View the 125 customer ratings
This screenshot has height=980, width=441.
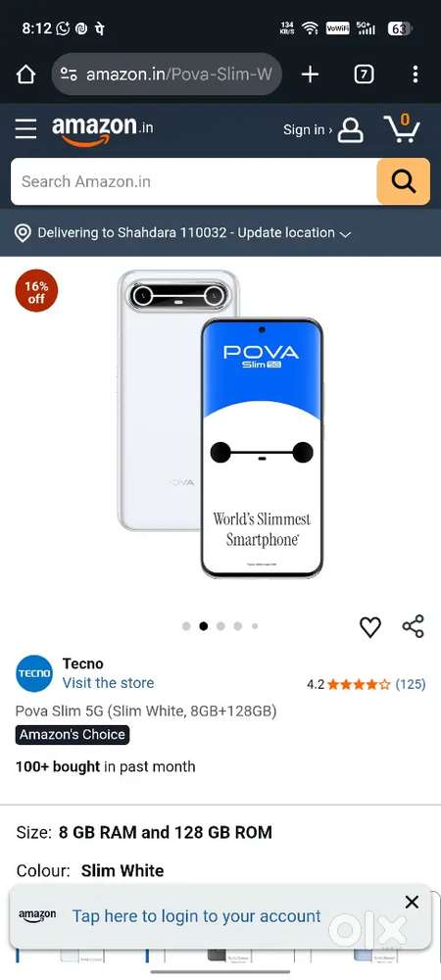(x=411, y=684)
